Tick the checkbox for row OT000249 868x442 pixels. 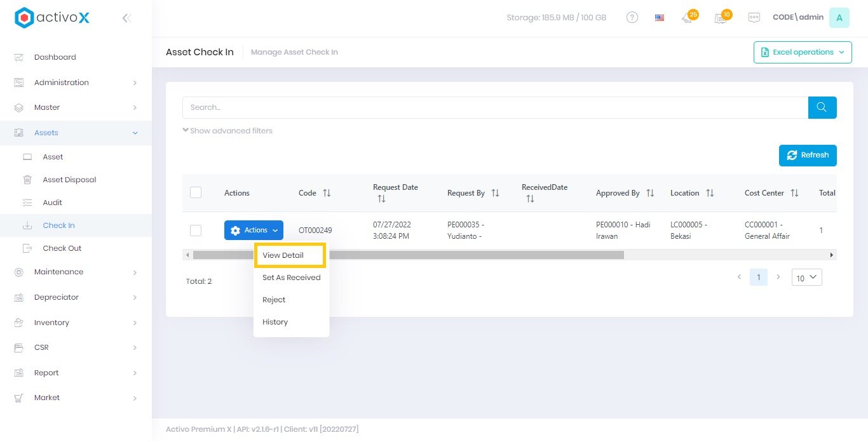(196, 231)
